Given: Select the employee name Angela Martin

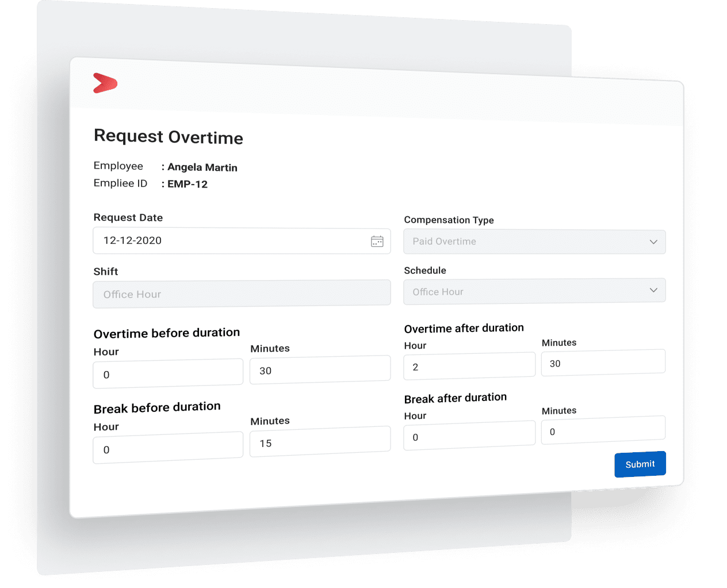Looking at the screenshot, I should pyautogui.click(x=202, y=167).
